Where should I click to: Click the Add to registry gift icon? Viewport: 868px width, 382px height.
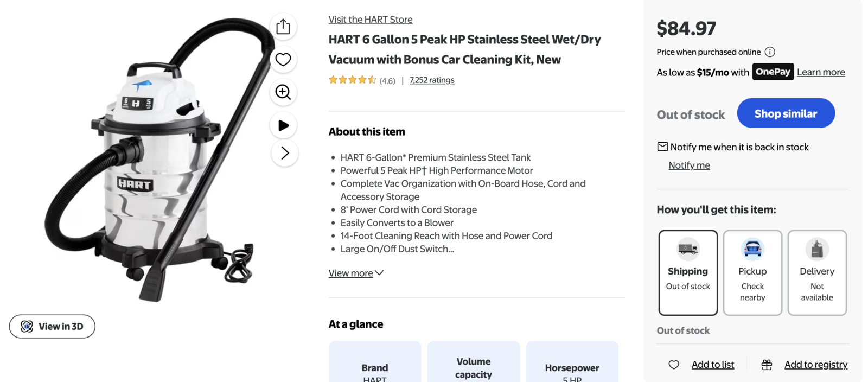tap(767, 365)
